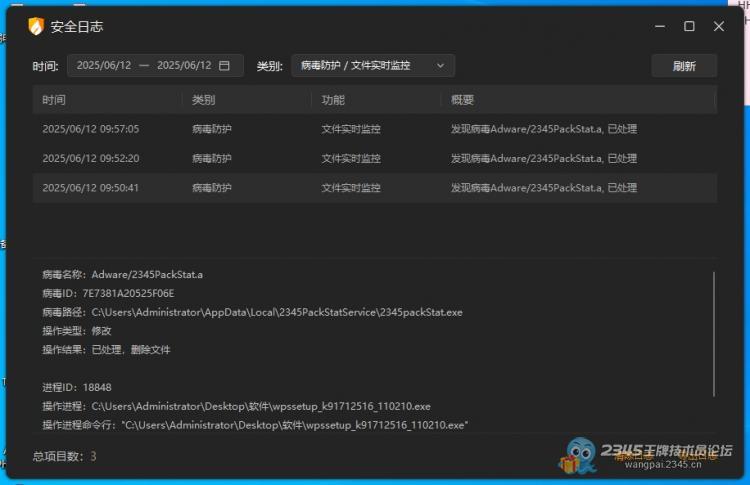Sort by the 类别 column header
Viewport: 750px width, 485px height.
pos(203,100)
